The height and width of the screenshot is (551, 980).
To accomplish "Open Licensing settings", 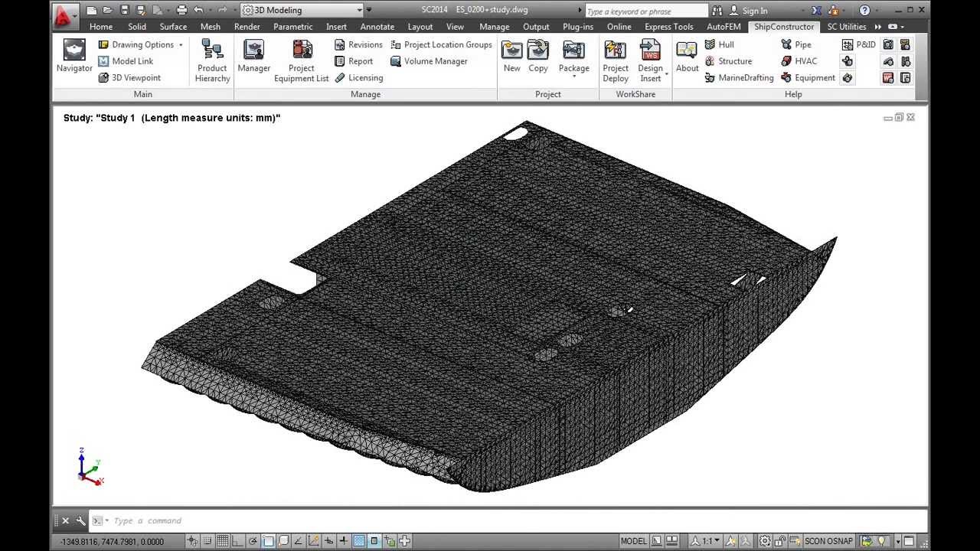I will [x=358, y=78].
